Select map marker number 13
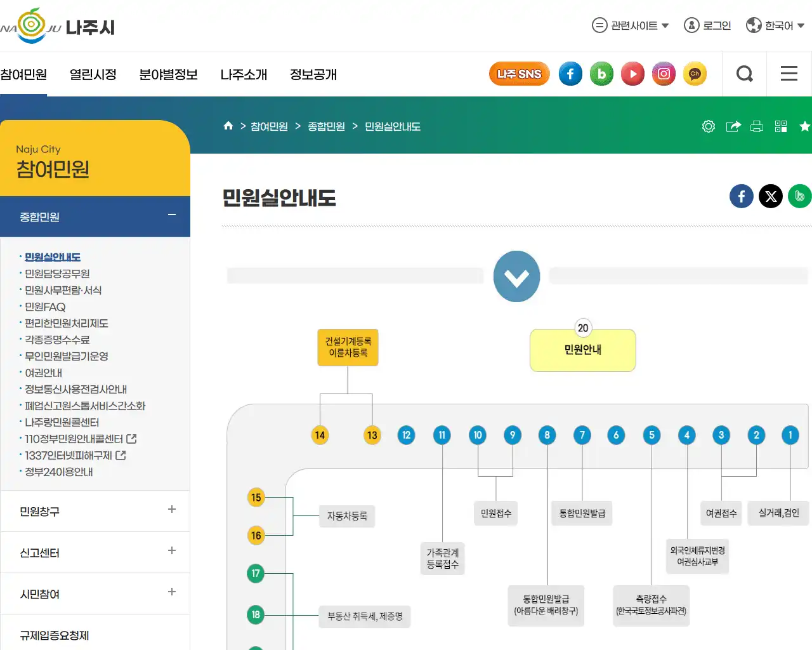Viewport: 812px width, 650px height. coord(372,435)
